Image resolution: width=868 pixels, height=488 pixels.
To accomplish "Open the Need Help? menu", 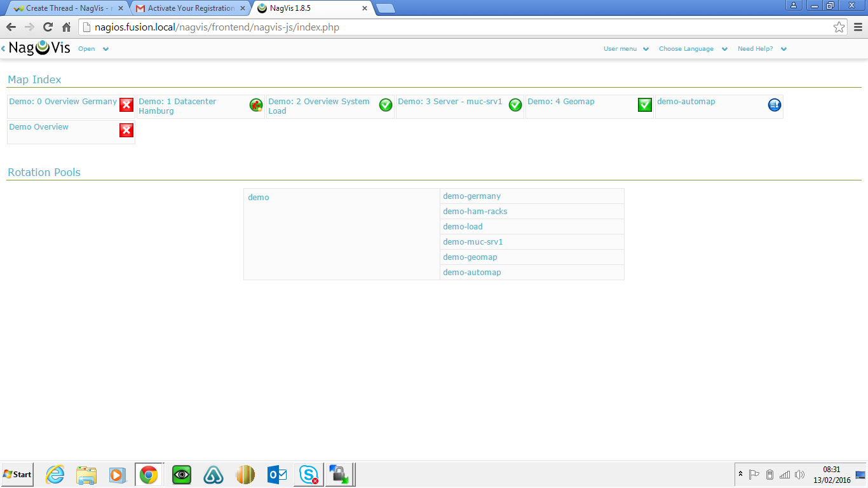I will 761,49.
